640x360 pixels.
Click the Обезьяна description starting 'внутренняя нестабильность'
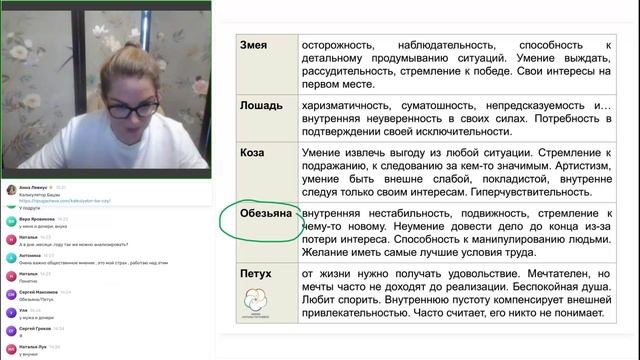(456, 233)
